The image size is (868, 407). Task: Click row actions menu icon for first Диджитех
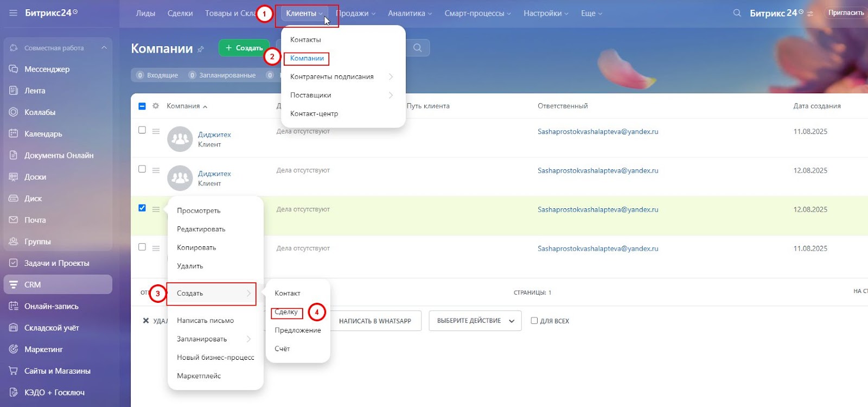[x=156, y=131]
